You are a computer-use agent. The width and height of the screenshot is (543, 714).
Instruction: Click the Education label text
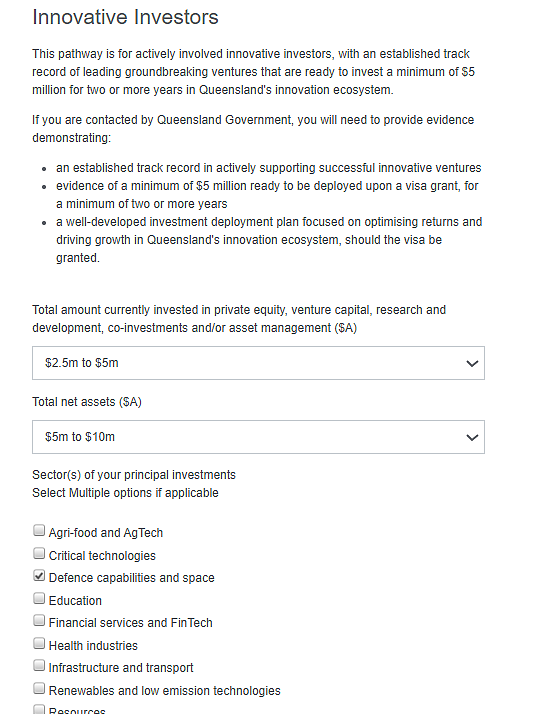pyautogui.click(x=75, y=601)
